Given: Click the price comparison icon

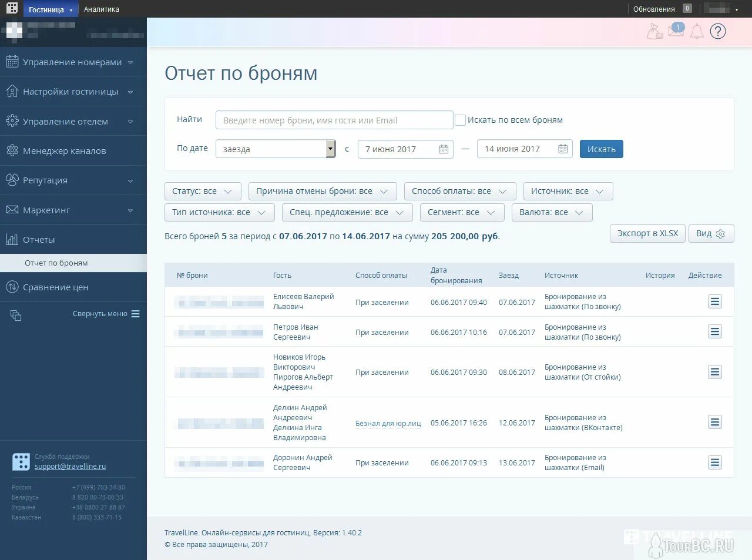Looking at the screenshot, I should (12, 287).
